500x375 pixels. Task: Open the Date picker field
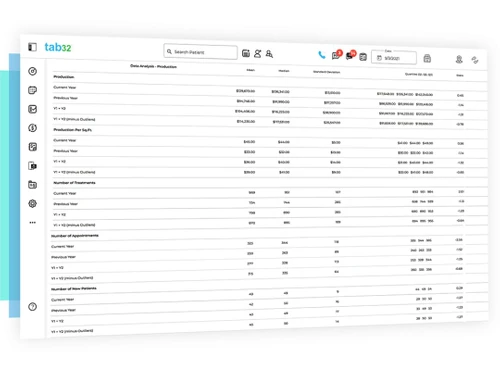coord(394,57)
